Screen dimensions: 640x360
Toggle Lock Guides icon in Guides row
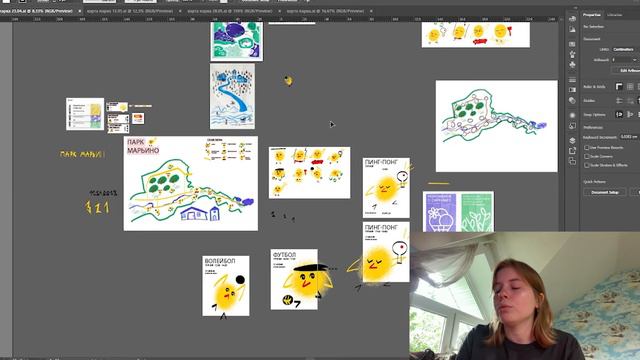coord(630,100)
